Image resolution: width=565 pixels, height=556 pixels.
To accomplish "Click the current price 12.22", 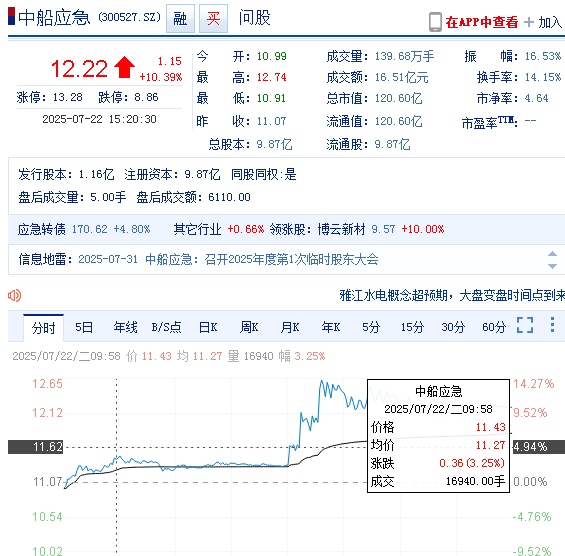I will 79,69.
